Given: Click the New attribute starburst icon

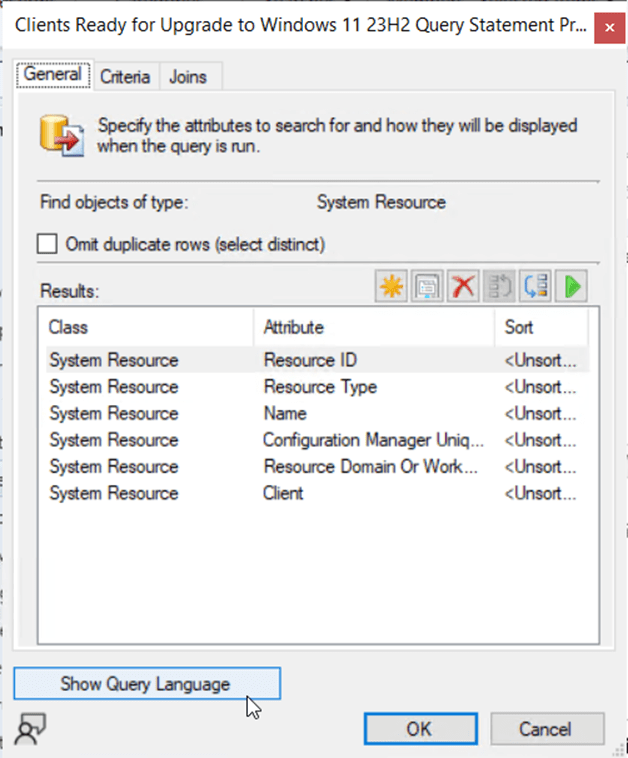Looking at the screenshot, I should [x=392, y=287].
